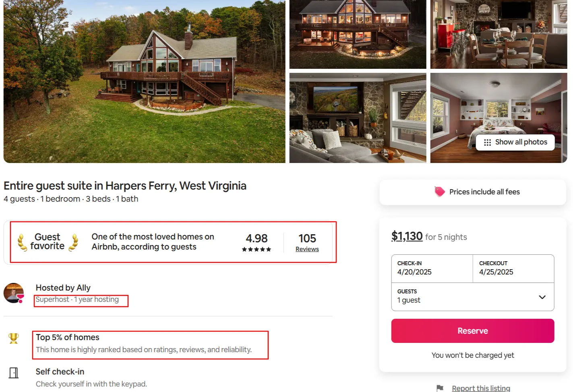Click the flag icon near Report this listing
The image size is (573, 392).
pyautogui.click(x=440, y=388)
